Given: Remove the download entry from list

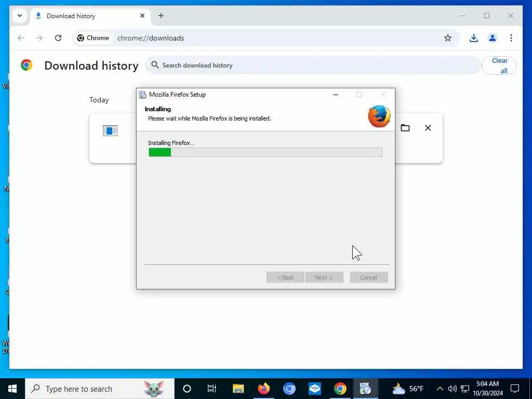Looking at the screenshot, I should [428, 128].
